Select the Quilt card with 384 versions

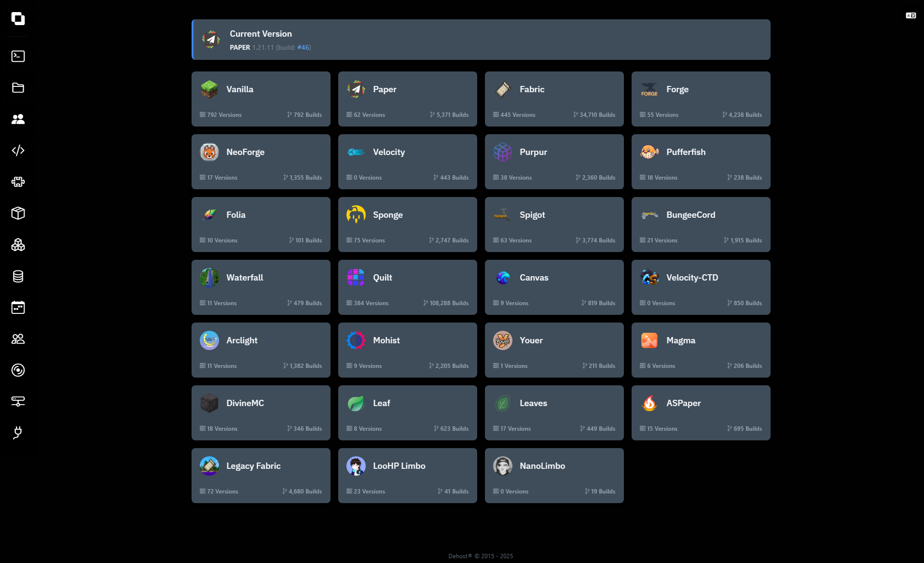(407, 287)
